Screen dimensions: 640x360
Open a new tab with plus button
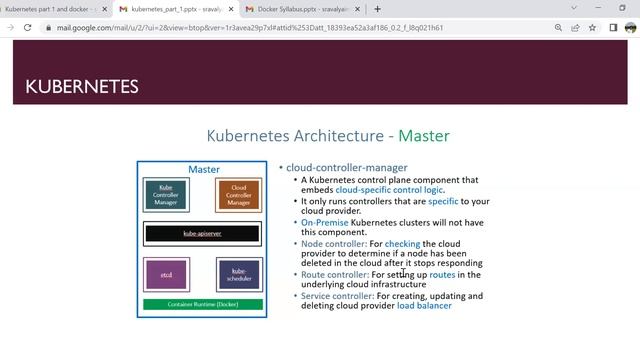tap(377, 9)
